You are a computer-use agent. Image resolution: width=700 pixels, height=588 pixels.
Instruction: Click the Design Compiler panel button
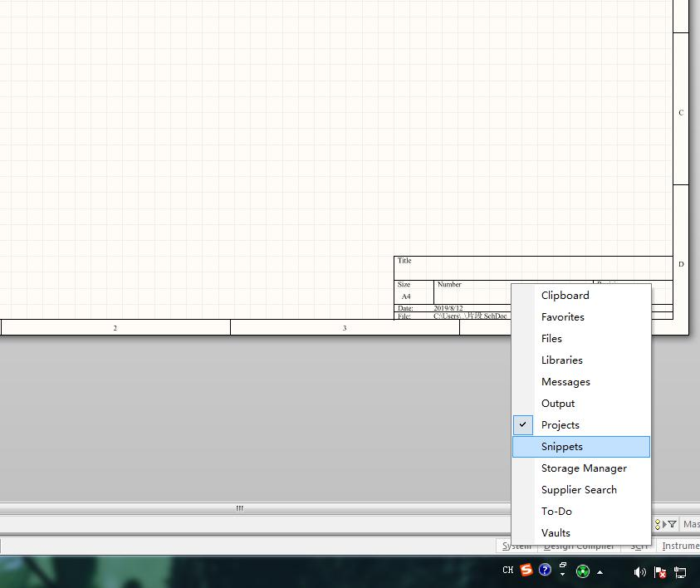(x=579, y=546)
